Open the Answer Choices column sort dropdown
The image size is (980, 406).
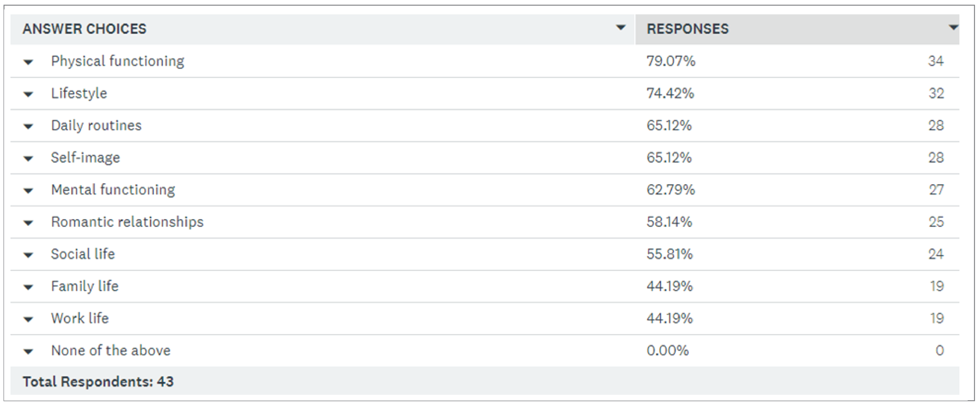click(620, 28)
